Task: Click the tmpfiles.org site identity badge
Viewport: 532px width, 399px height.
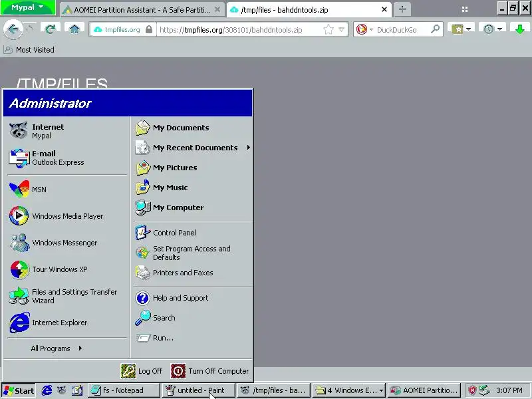Action: [x=123, y=30]
